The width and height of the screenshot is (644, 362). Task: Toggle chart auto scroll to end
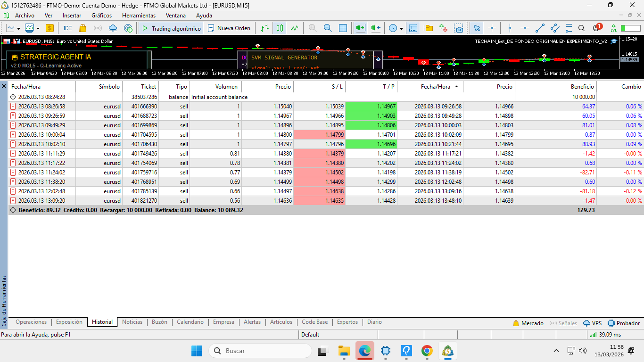(x=361, y=28)
